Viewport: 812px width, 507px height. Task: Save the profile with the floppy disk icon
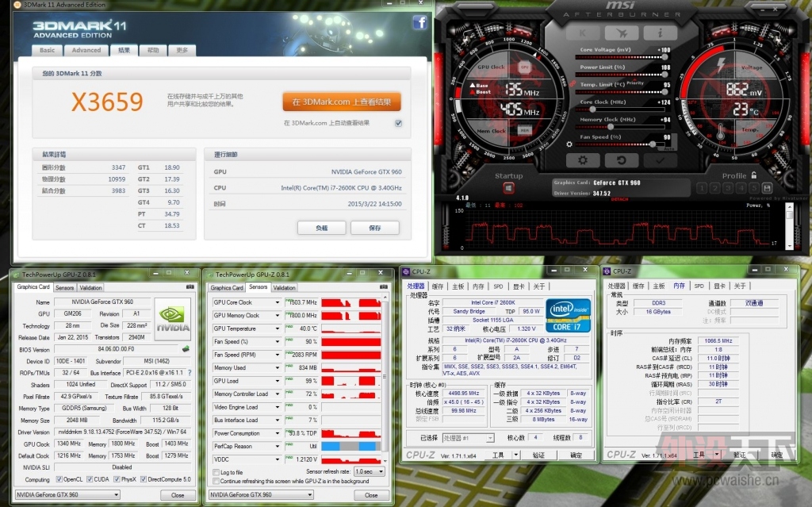click(767, 188)
